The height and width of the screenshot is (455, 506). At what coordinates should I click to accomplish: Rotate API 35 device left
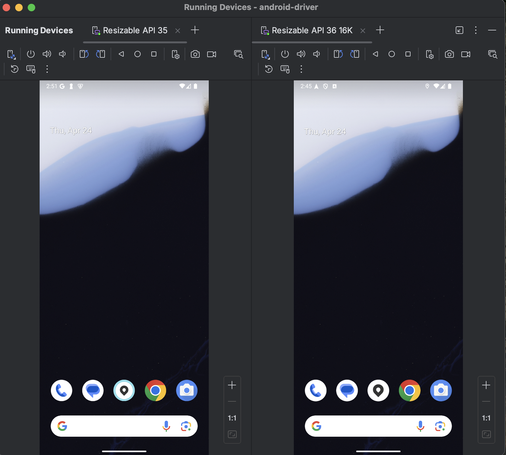pos(84,54)
